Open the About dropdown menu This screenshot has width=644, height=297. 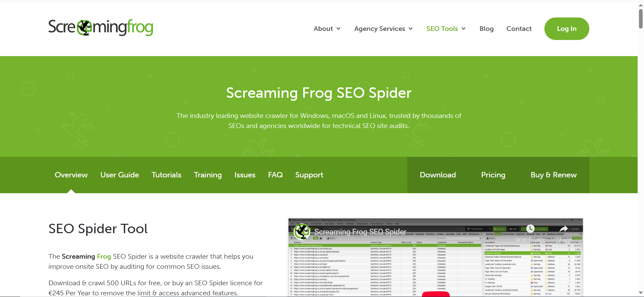327,29
